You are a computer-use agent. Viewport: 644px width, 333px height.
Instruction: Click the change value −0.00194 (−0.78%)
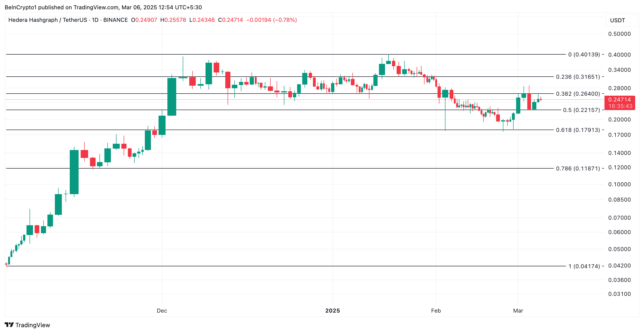pos(272,20)
